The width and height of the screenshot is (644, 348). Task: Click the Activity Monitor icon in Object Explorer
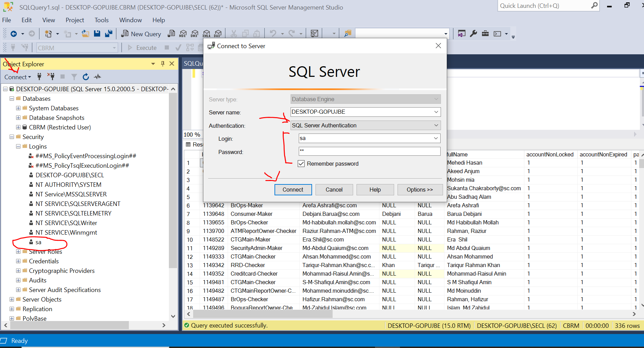(97, 76)
